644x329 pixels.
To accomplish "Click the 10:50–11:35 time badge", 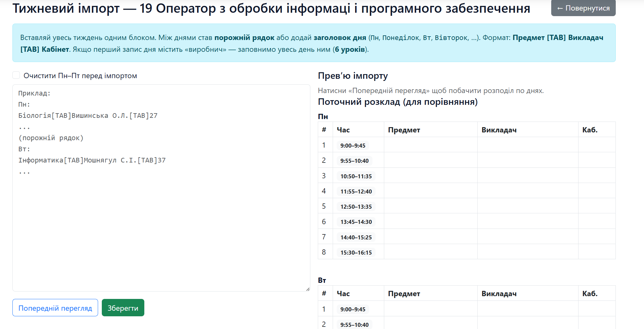I will tap(356, 176).
